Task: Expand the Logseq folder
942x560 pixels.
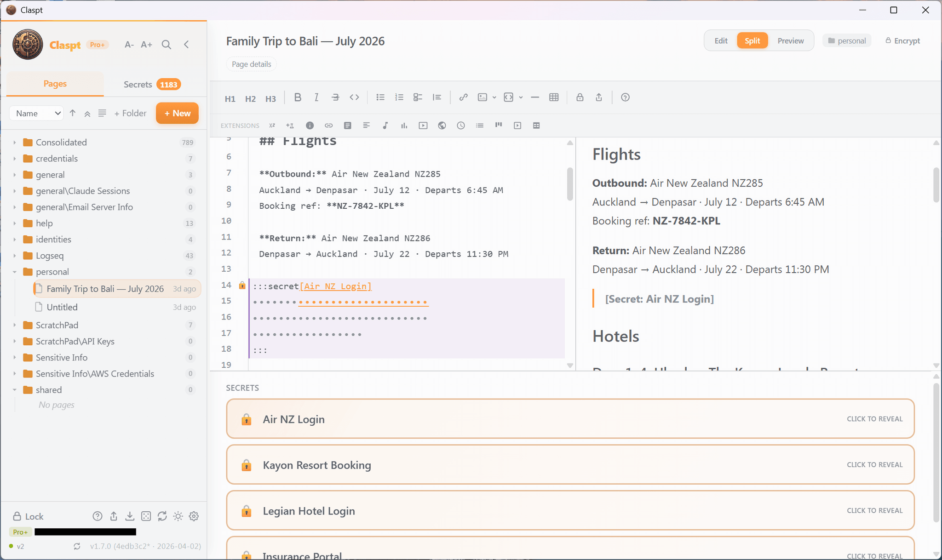Action: (x=15, y=256)
